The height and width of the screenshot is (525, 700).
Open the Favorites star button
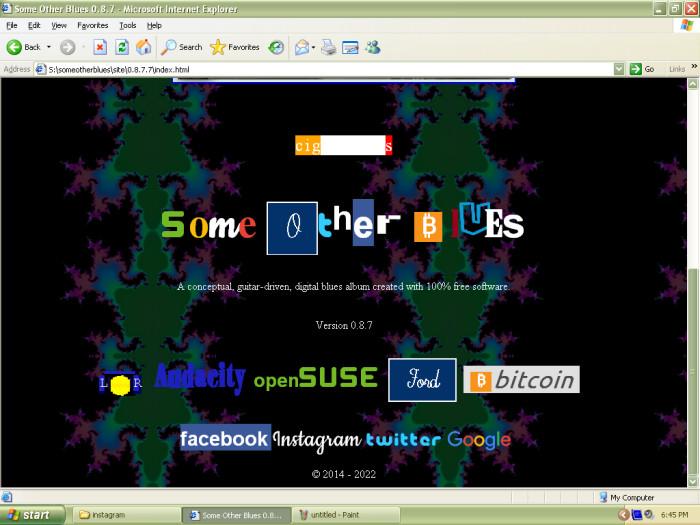point(234,47)
